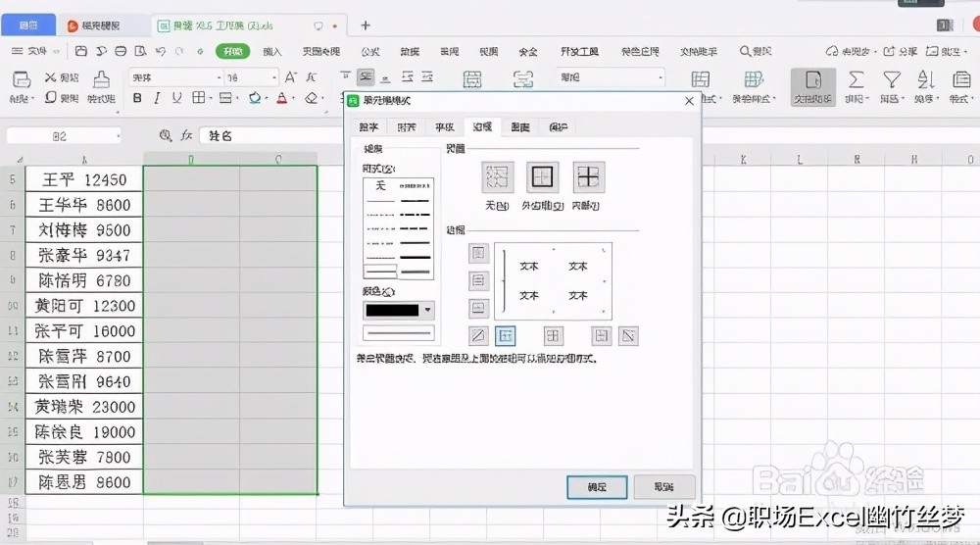The image size is (980, 545).
Task: Open the border color dropdown in dialog
Action: click(427, 310)
